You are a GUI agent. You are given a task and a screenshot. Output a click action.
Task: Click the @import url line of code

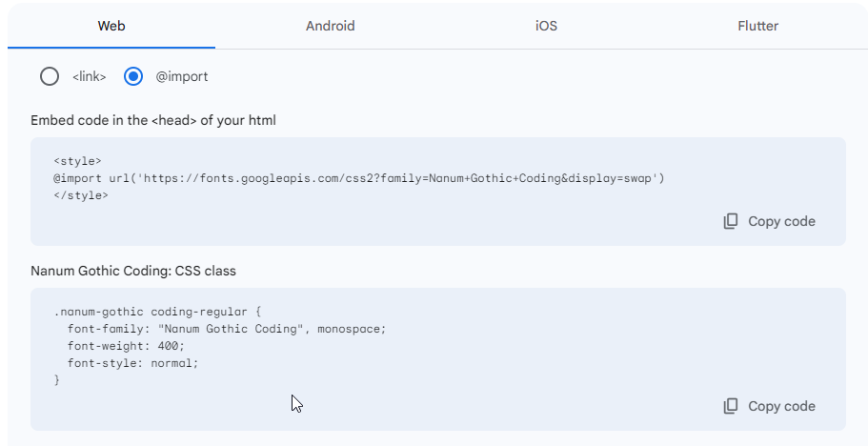point(358,178)
